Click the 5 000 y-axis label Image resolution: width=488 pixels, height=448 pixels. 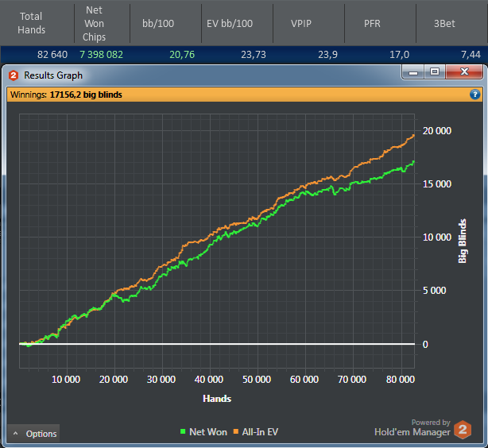point(435,291)
